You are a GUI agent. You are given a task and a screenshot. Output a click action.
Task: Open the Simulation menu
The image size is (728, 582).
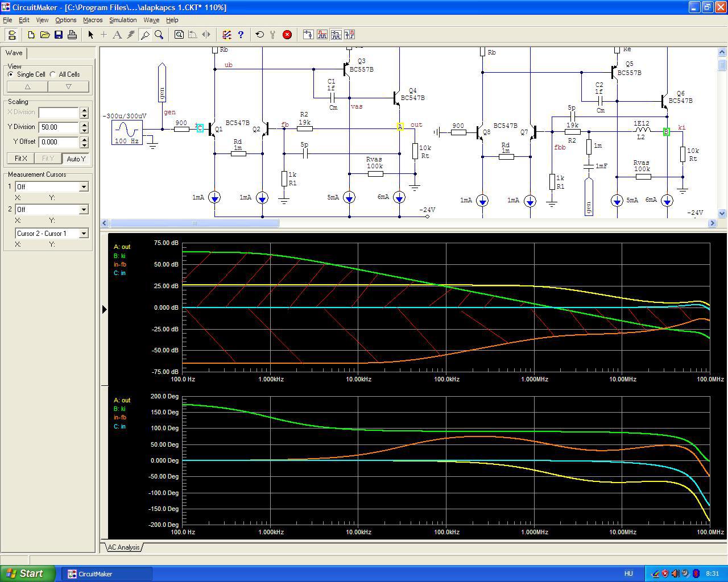click(x=123, y=20)
